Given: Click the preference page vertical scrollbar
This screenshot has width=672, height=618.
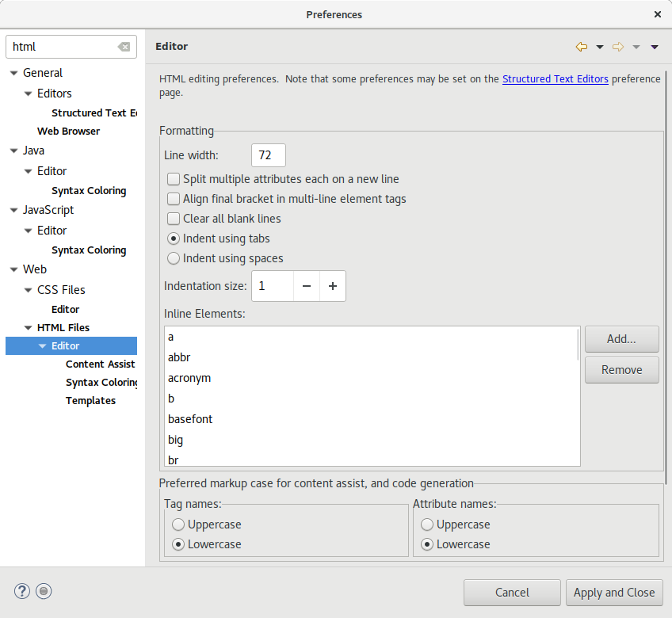Looking at the screenshot, I should pyautogui.click(x=666, y=278).
